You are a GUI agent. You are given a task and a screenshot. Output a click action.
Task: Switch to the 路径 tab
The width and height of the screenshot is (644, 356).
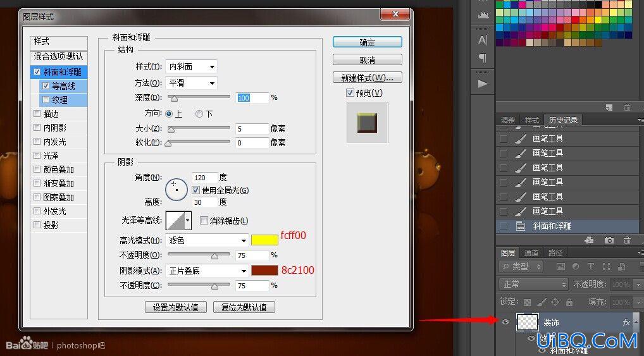pos(555,252)
